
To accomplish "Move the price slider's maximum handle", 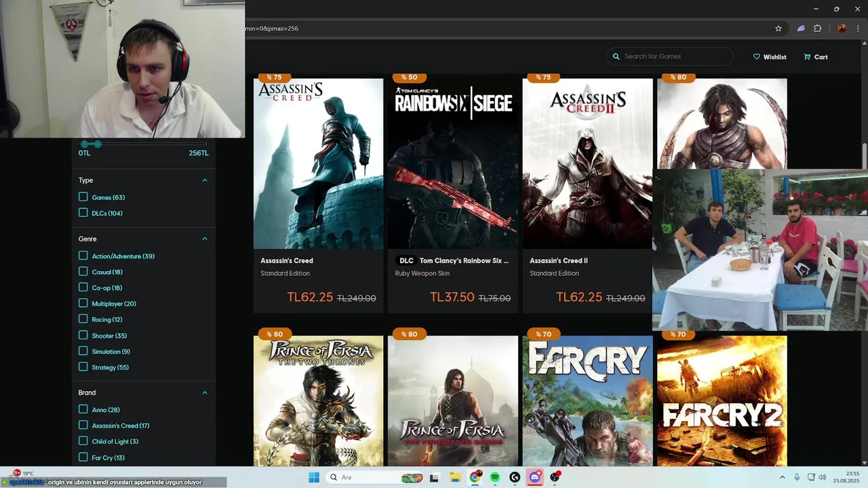I will pyautogui.click(x=98, y=144).
